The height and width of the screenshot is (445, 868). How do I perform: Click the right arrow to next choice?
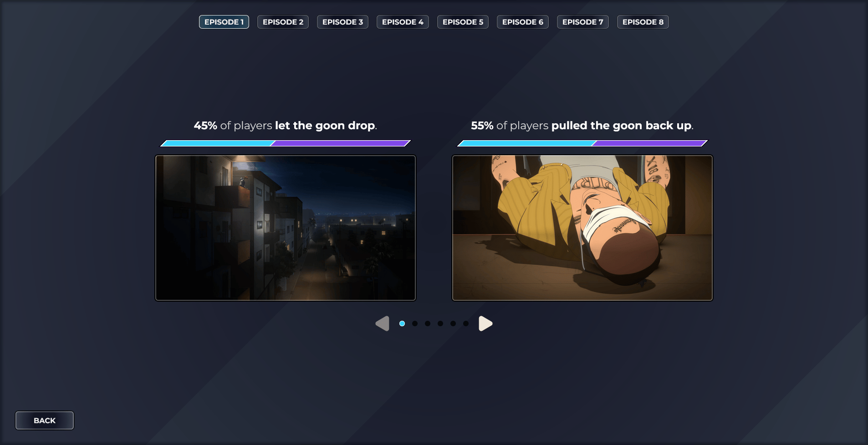pos(485,324)
